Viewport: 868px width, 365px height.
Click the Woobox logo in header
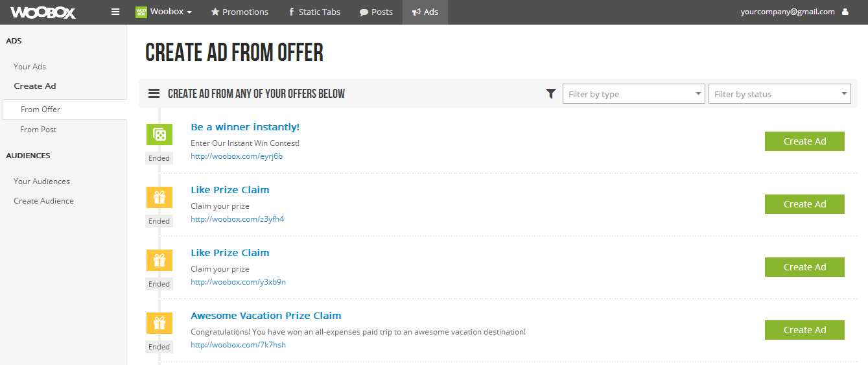(x=43, y=12)
